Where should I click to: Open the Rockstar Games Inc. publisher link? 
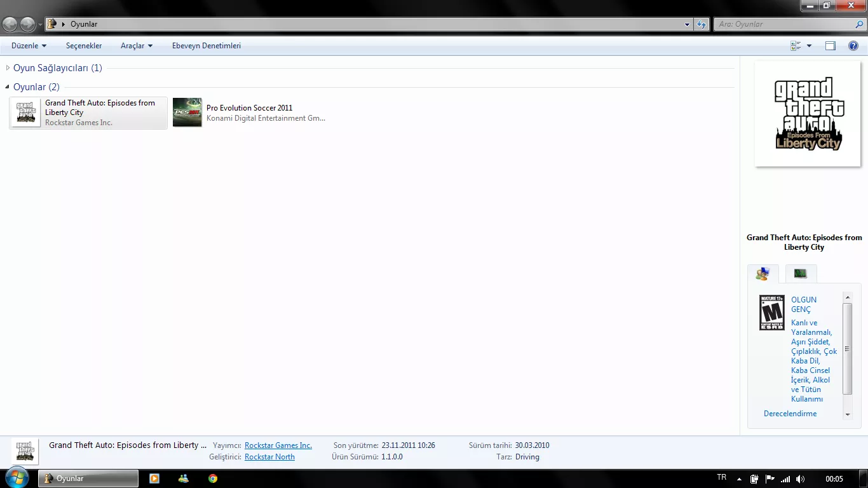click(278, 445)
